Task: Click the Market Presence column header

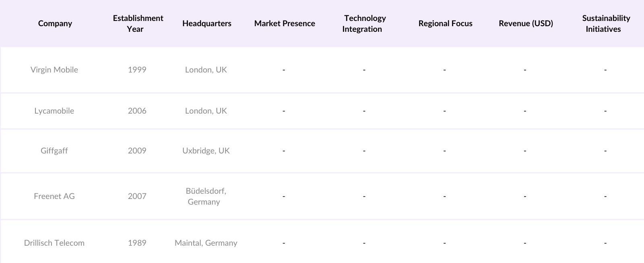Action: click(x=284, y=23)
